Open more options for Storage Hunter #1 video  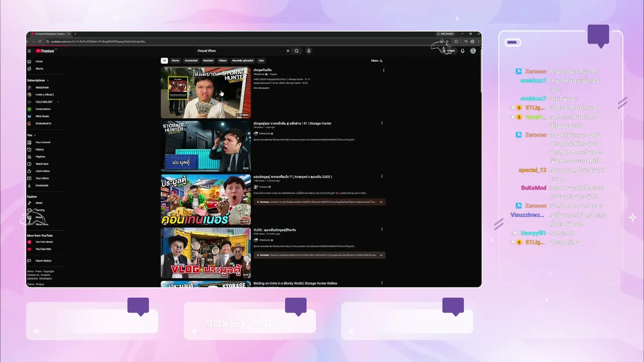coord(382,123)
